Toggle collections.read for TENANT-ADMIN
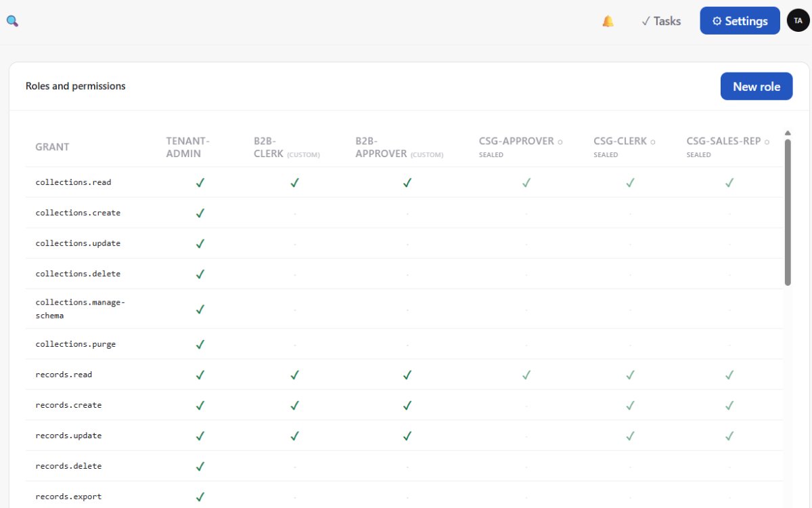The image size is (812, 508). (x=200, y=182)
